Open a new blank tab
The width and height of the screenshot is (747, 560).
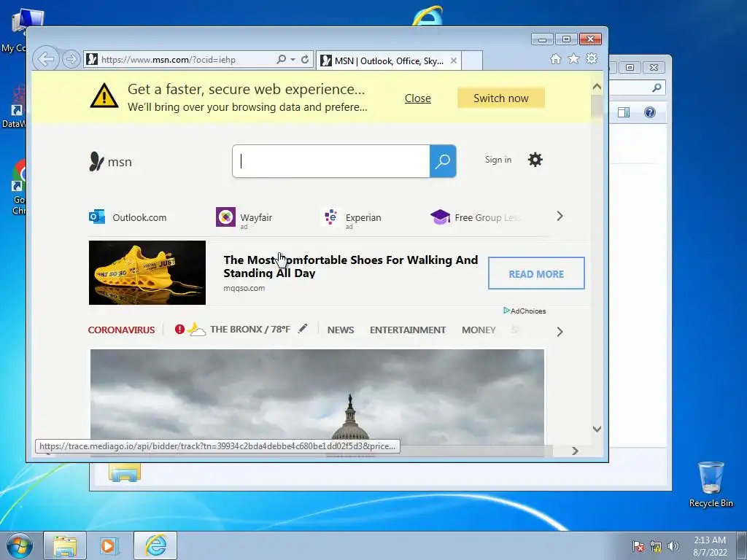[x=472, y=61]
